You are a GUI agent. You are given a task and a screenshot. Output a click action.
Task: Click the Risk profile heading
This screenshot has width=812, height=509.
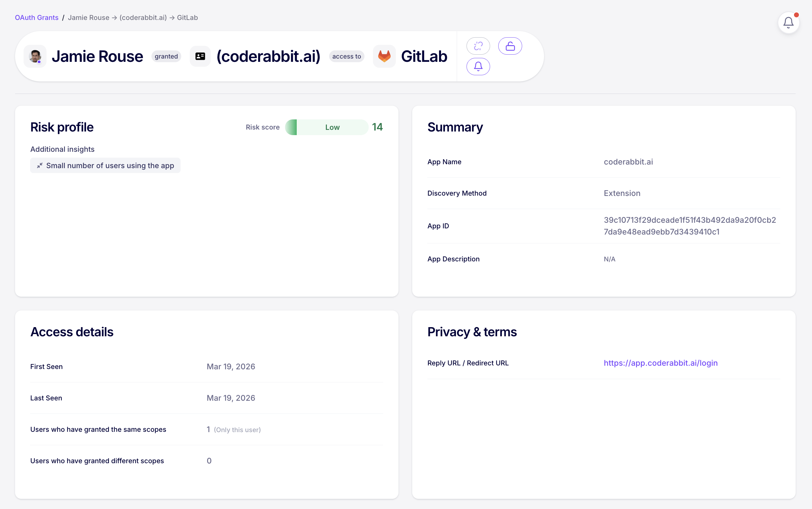(x=62, y=127)
